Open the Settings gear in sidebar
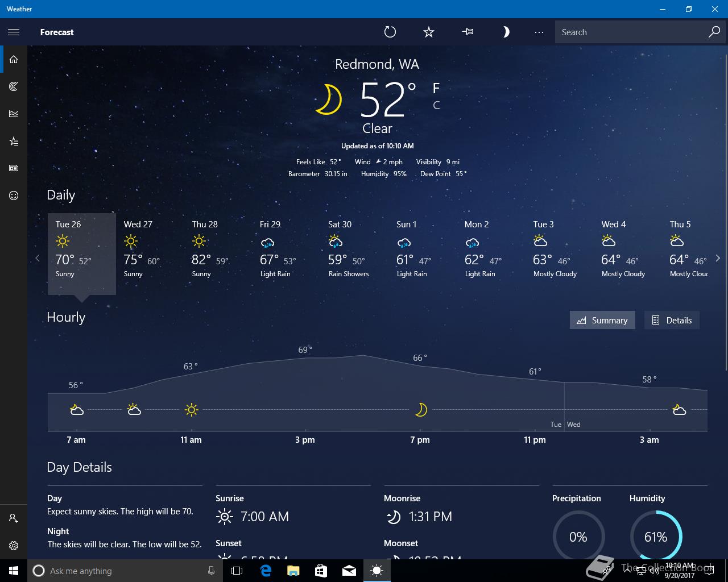The height and width of the screenshot is (582, 728). [14, 546]
